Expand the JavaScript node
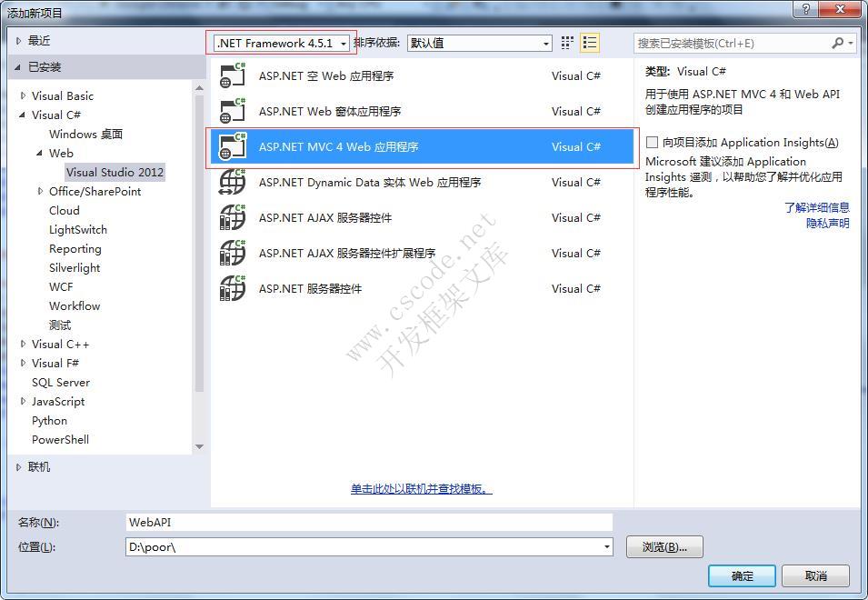868x600 pixels. pos(23,401)
